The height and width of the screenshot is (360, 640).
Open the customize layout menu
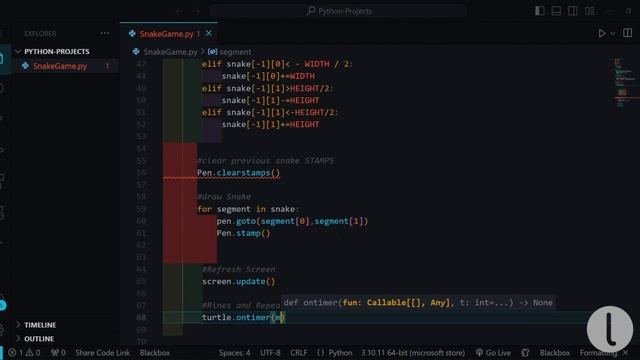589,11
